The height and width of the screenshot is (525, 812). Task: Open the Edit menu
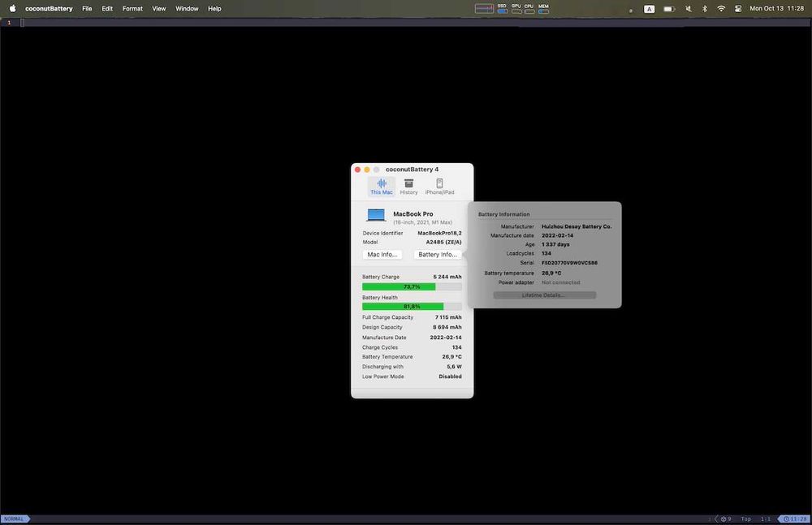pyautogui.click(x=107, y=8)
